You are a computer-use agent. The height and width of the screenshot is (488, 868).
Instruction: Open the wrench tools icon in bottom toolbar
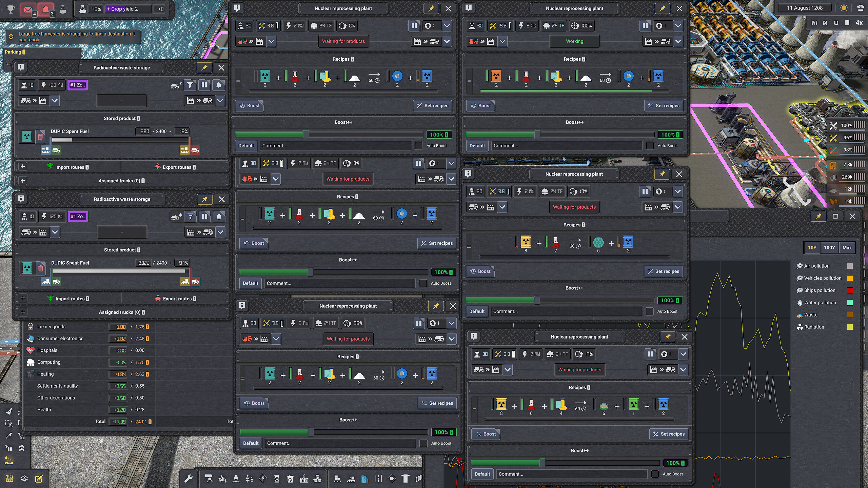tap(189, 479)
